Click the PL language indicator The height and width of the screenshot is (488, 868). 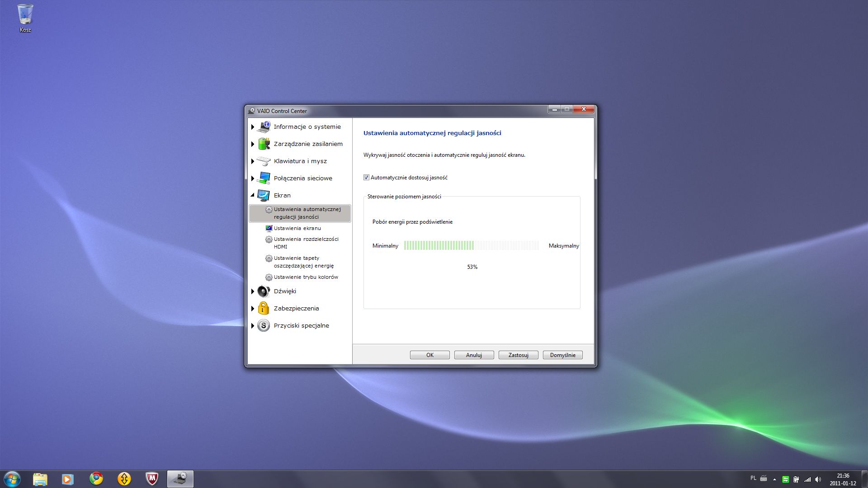(753, 478)
